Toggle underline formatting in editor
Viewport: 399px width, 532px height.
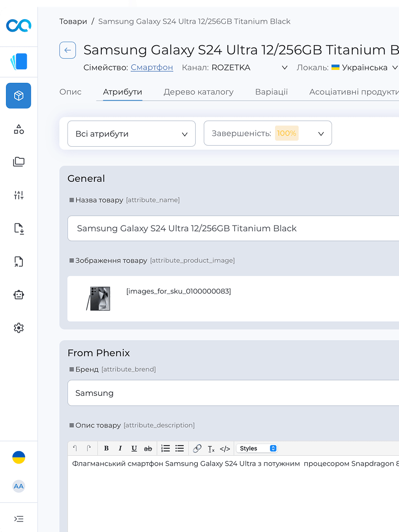[x=134, y=448]
